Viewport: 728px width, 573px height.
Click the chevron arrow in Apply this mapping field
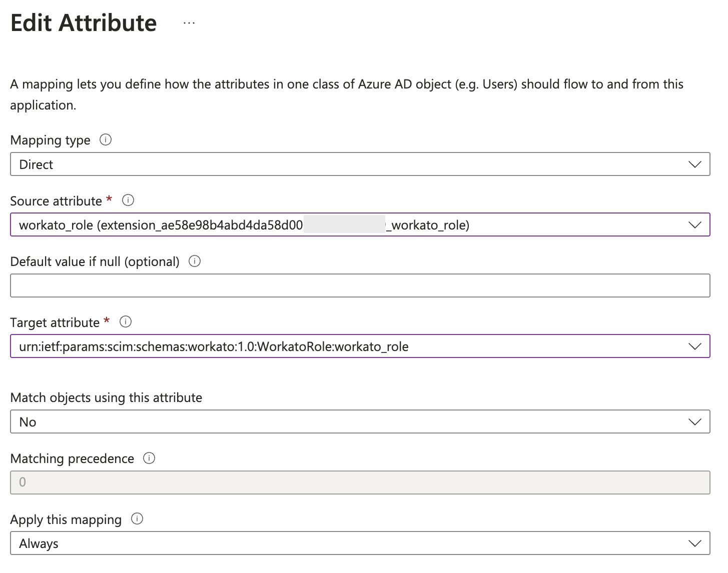(695, 543)
